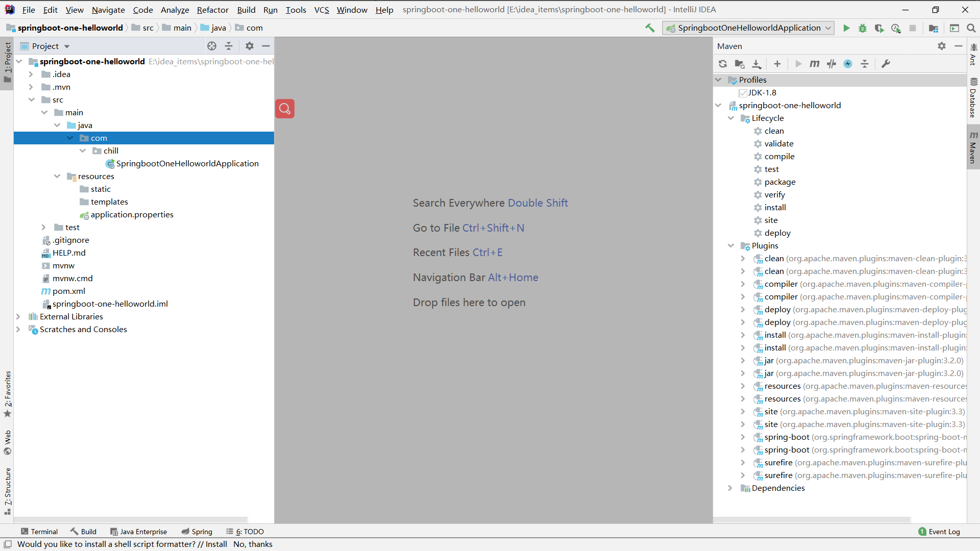Click Install shell script formatter link
Viewport: 980px width, 551px height.
[x=216, y=544]
